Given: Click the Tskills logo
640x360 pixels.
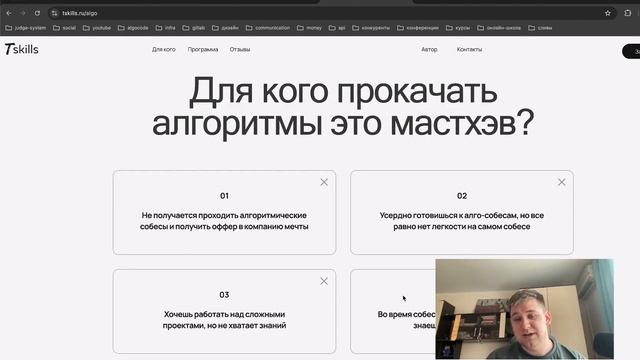Looking at the screenshot, I should coord(22,49).
